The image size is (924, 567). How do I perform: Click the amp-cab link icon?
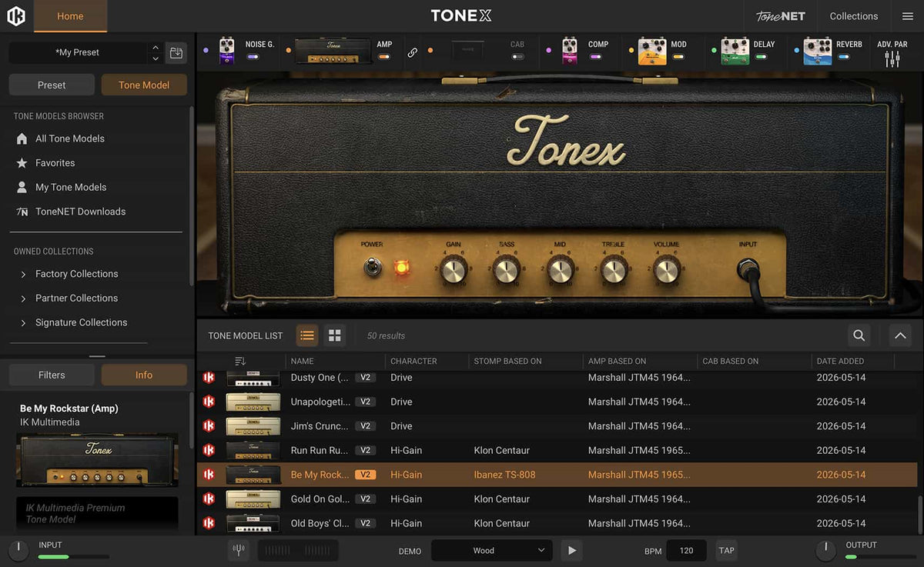413,53
